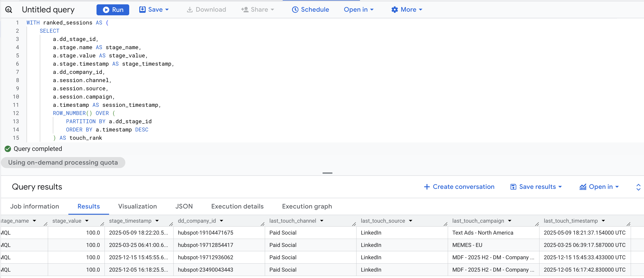Open the More settings gear icon
The height and width of the screenshot is (278, 644).
tap(394, 10)
